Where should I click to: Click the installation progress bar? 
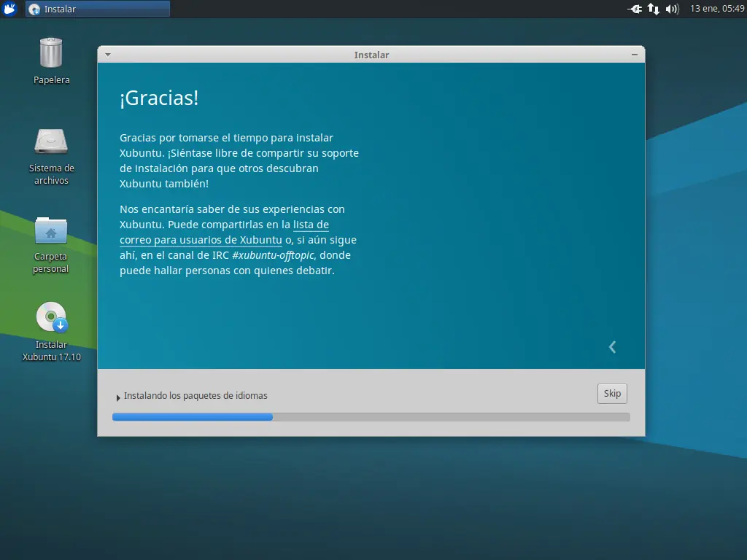tap(371, 417)
